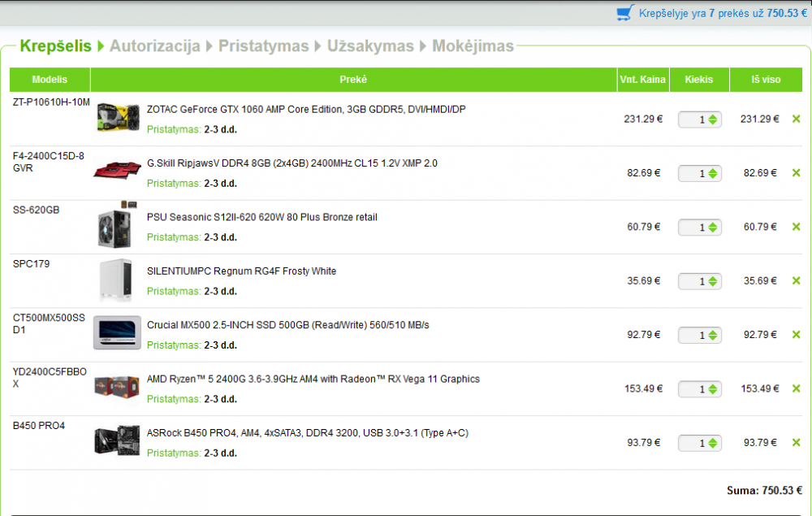Select model code B450 PRO4

[39, 425]
